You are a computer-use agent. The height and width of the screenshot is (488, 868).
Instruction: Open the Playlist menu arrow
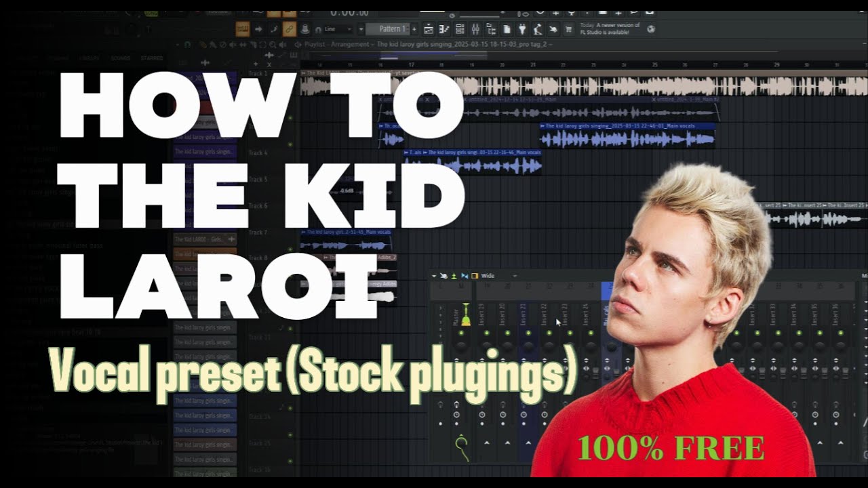297,44
